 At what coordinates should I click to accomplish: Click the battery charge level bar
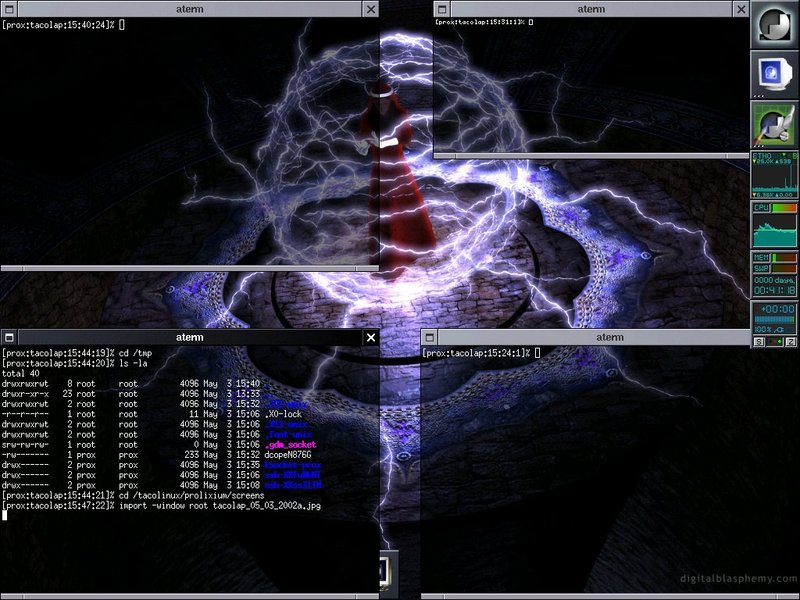click(x=774, y=319)
